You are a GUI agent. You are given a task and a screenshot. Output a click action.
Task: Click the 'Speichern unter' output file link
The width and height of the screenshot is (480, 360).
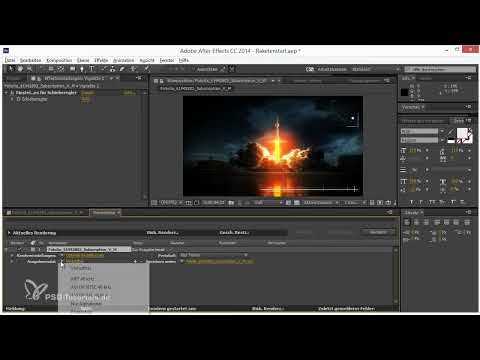(x=220, y=262)
